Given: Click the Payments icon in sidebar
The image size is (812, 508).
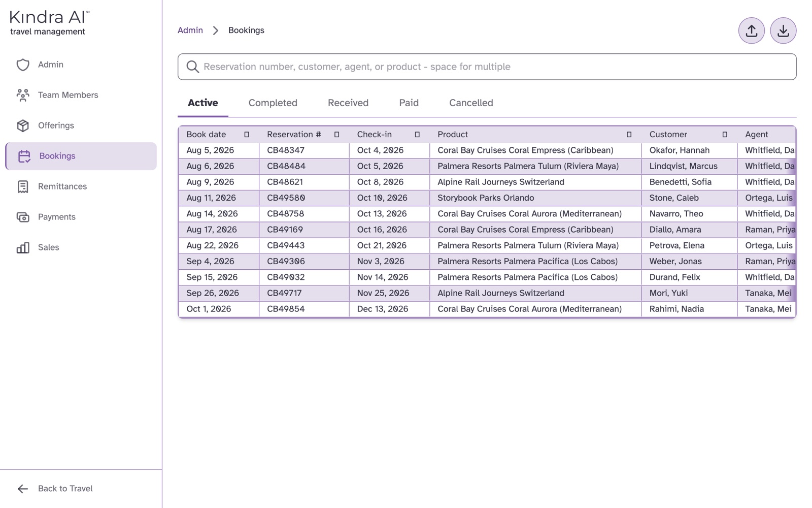Looking at the screenshot, I should (23, 217).
